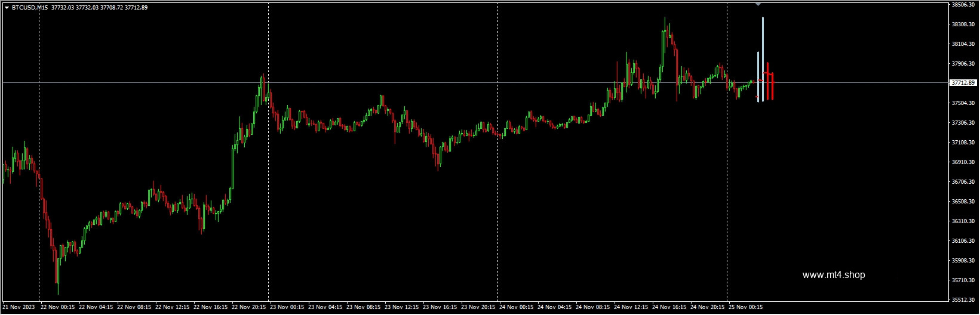Click the 24 Nov 04:15 time label
Screen dimensions: 980x315
pos(554,308)
